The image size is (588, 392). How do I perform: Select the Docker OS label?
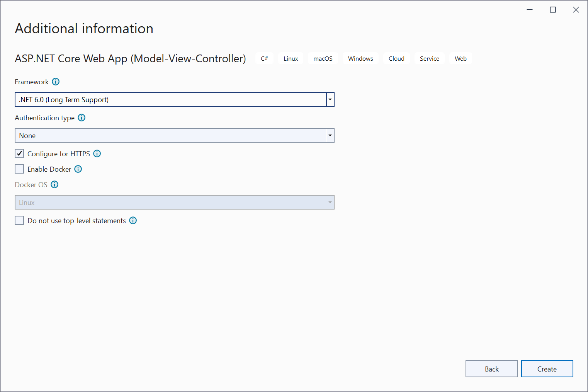pyautogui.click(x=31, y=184)
